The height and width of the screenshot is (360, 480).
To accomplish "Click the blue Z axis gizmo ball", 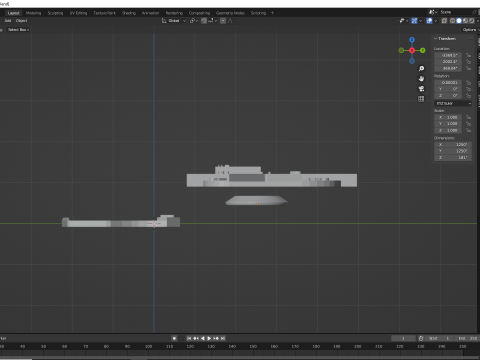I will [412, 40].
